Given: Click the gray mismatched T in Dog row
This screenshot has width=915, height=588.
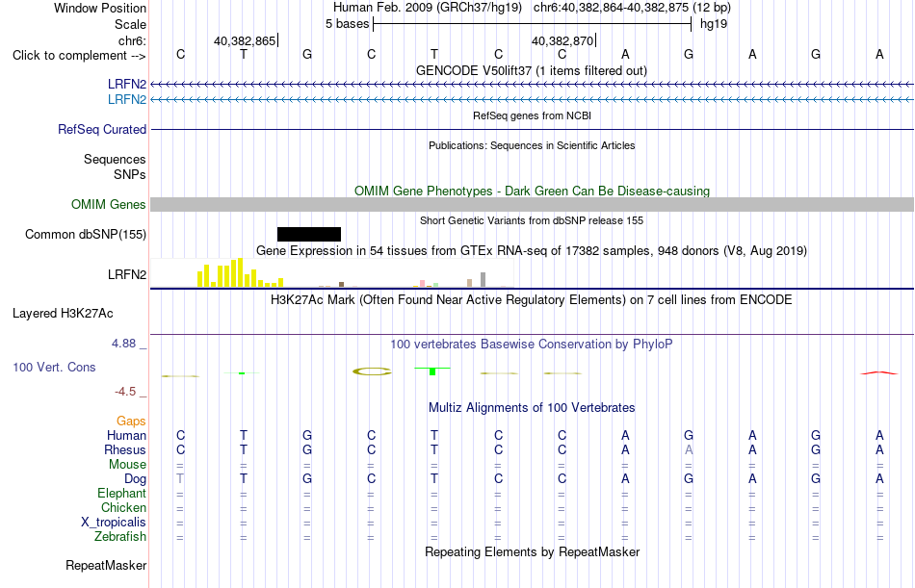Looking at the screenshot, I should click(x=180, y=478).
